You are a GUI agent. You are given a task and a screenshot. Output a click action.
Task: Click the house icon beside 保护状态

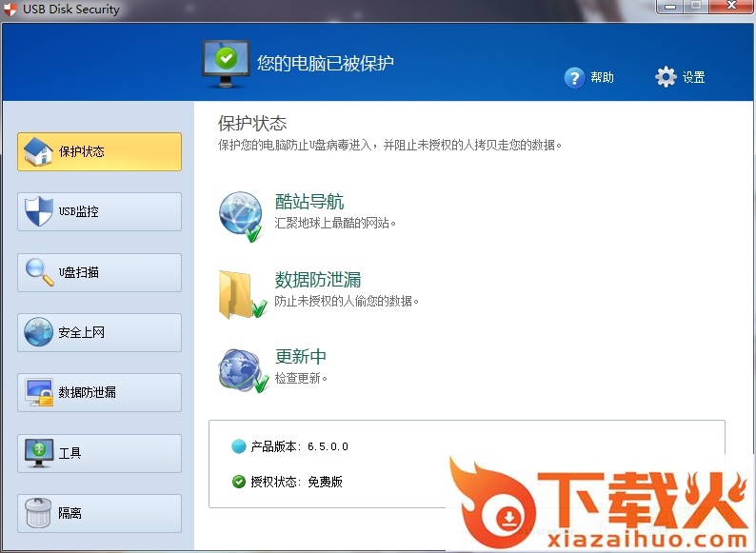coord(38,151)
